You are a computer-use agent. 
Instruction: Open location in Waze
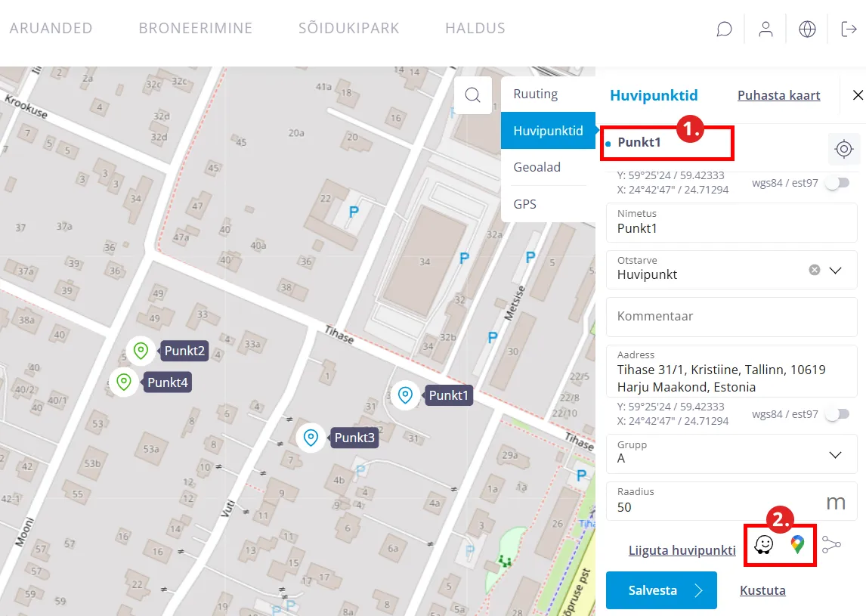point(764,544)
